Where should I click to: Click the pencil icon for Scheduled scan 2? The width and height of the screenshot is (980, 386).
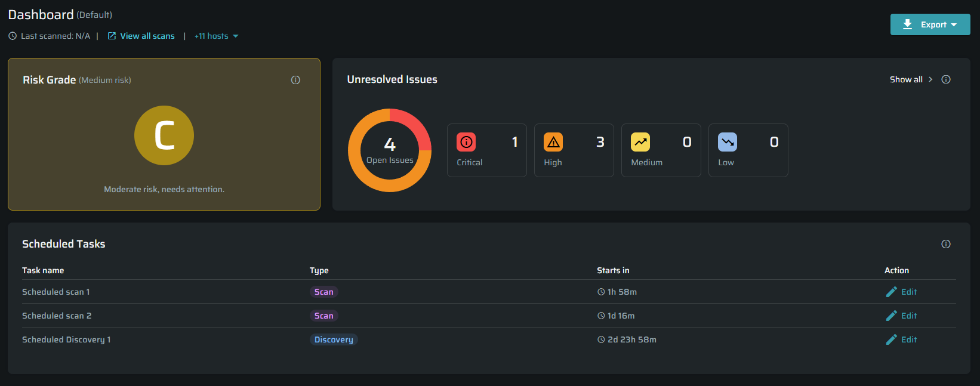pos(891,316)
